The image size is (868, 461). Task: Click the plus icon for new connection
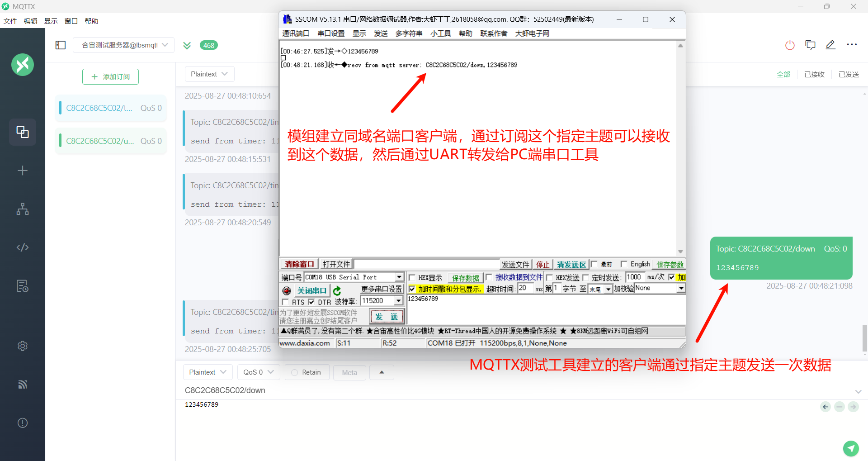point(23,171)
